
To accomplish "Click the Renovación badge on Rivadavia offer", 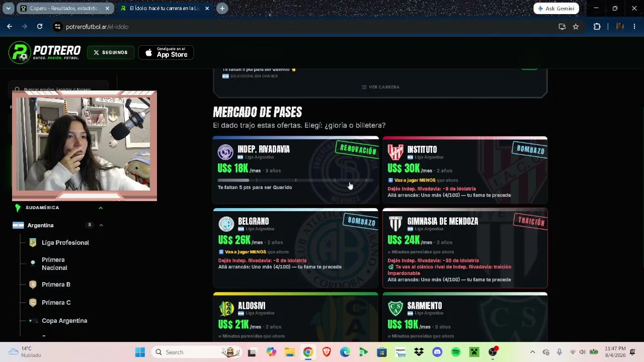I will 358,150.
